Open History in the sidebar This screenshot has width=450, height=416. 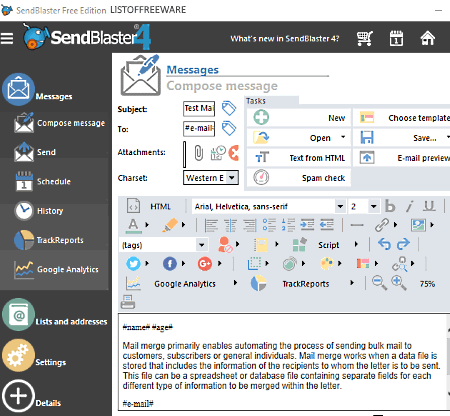tap(39, 211)
